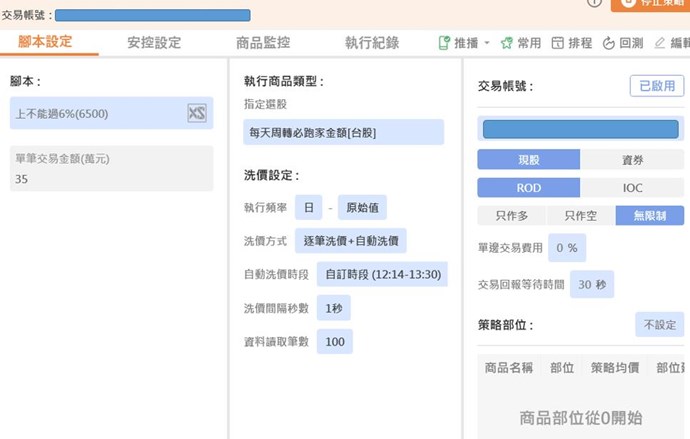
Task: Open 自動洗價時段 自訂時段 selector
Action: [382, 274]
